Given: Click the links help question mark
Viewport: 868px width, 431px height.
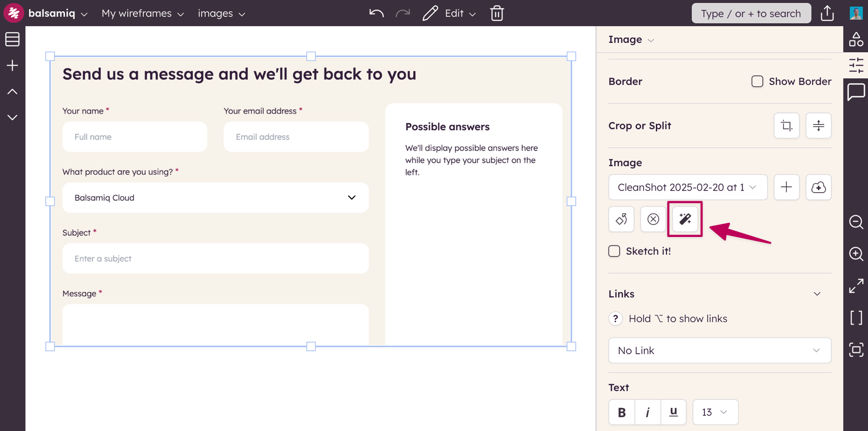Looking at the screenshot, I should click(x=616, y=319).
